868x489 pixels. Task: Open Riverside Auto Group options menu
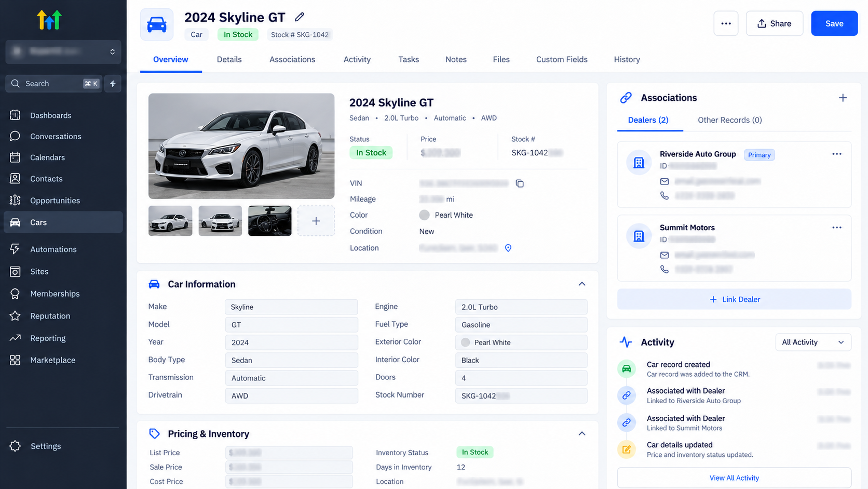(x=836, y=154)
